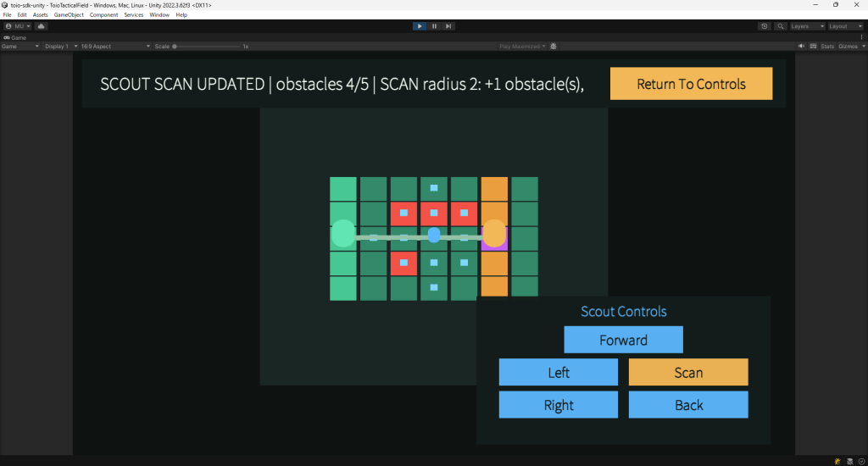Click the Left scout control

point(559,372)
